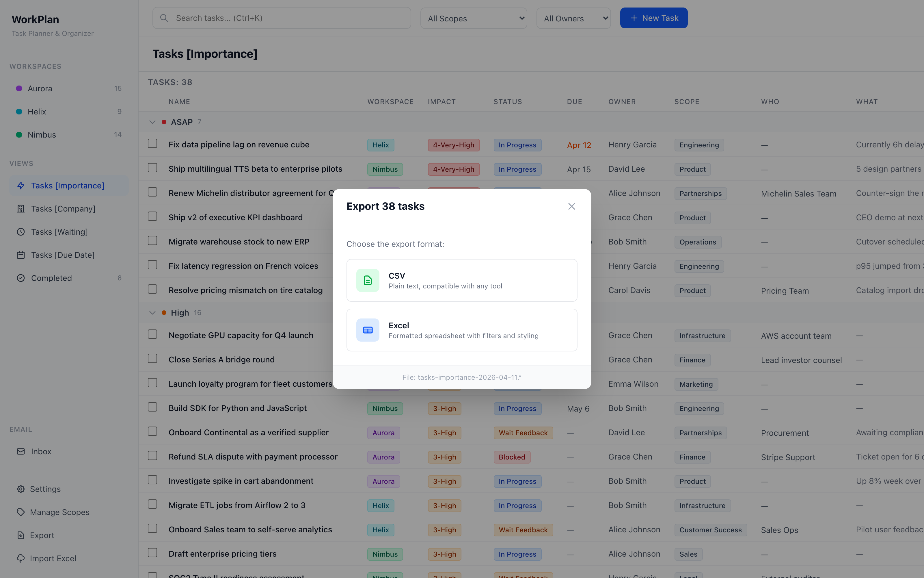Click the envelope icon next to Inbox
The width and height of the screenshot is (924, 578).
point(21,451)
